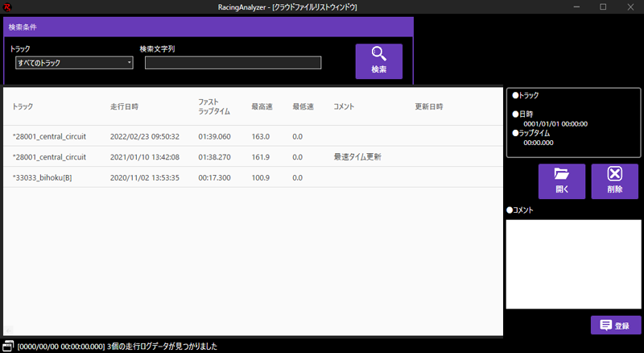This screenshot has height=353, width=644.
Task: Click the folder 開く open button
Action: tap(561, 181)
